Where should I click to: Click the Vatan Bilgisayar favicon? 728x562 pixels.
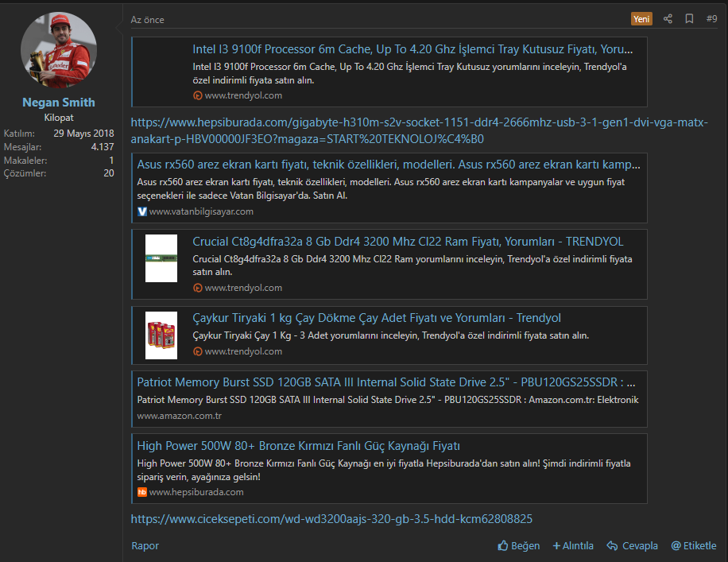click(x=142, y=211)
